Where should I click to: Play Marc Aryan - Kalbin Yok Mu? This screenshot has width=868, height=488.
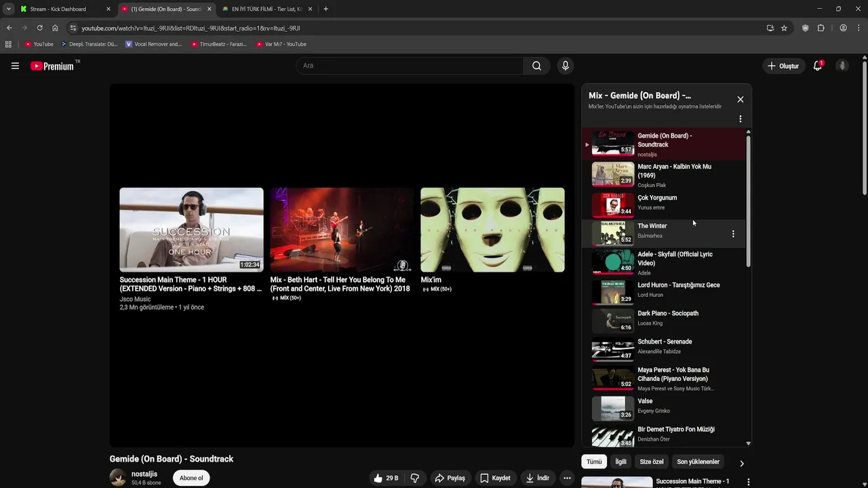tap(665, 175)
